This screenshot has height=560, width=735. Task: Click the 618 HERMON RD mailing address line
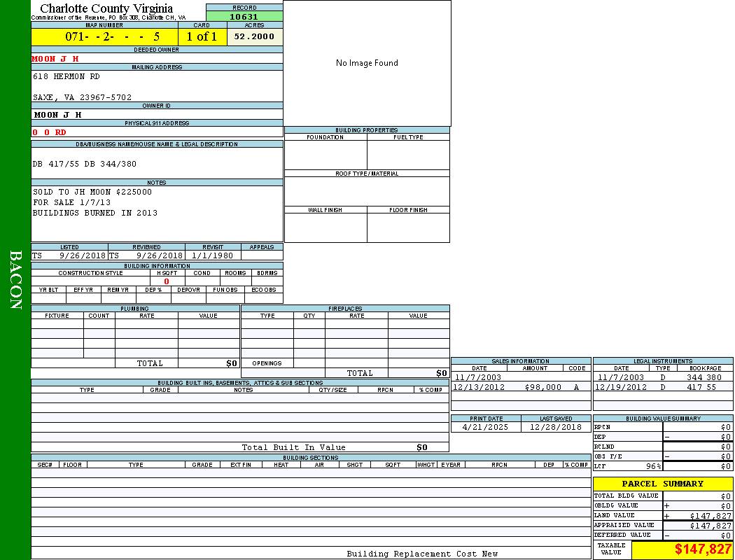66,76
